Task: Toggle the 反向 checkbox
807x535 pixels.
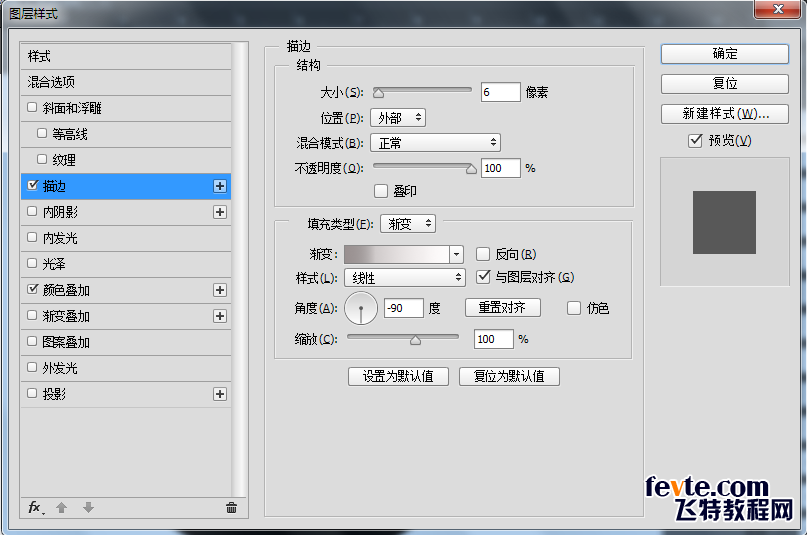Action: tap(483, 254)
